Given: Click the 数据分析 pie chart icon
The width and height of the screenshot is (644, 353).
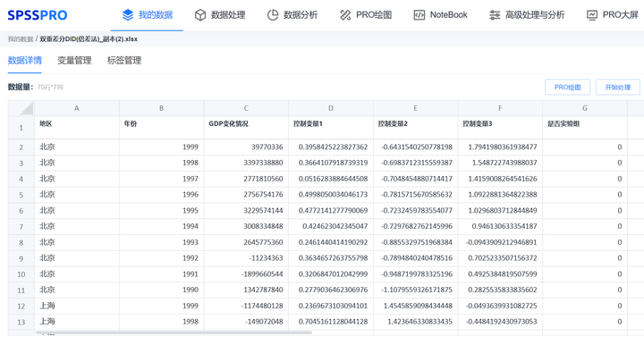Looking at the screenshot, I should pyautogui.click(x=273, y=15).
